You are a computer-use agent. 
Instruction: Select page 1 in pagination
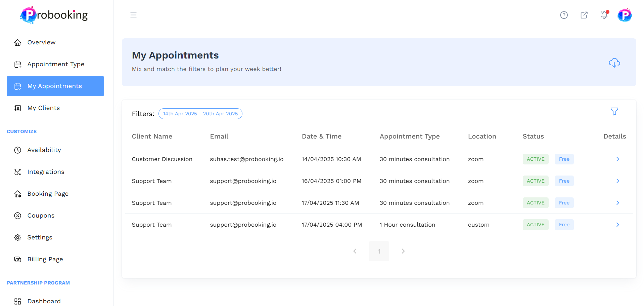pos(379,251)
